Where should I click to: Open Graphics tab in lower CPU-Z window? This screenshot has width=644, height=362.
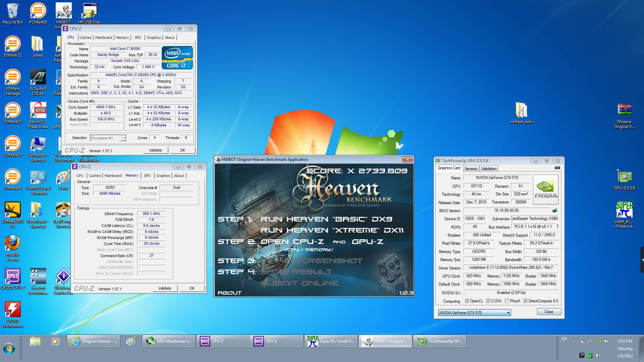point(163,176)
